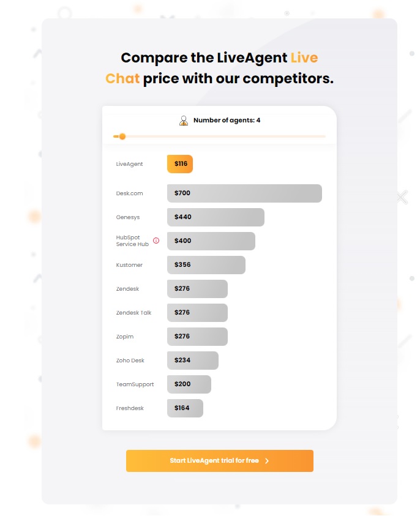
Task: Click the Zendesk Talk $276 bar
Action: pyautogui.click(x=197, y=312)
